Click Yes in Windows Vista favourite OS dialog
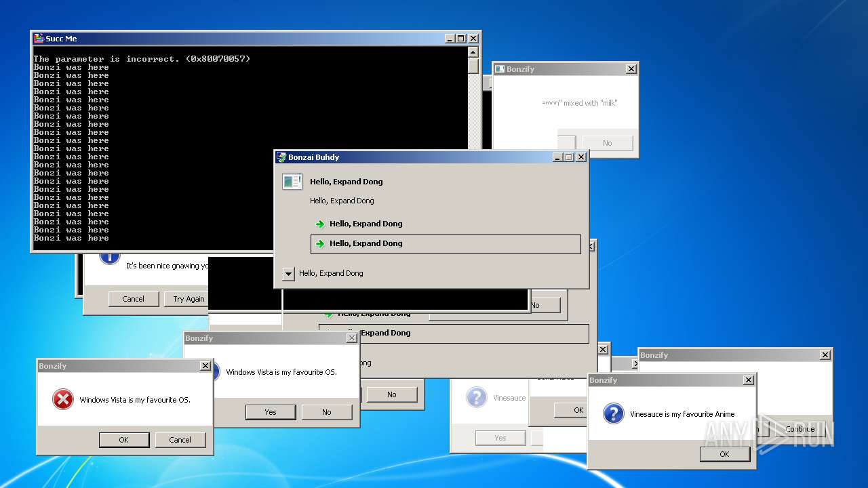This screenshot has height=488, width=868. click(x=271, y=412)
